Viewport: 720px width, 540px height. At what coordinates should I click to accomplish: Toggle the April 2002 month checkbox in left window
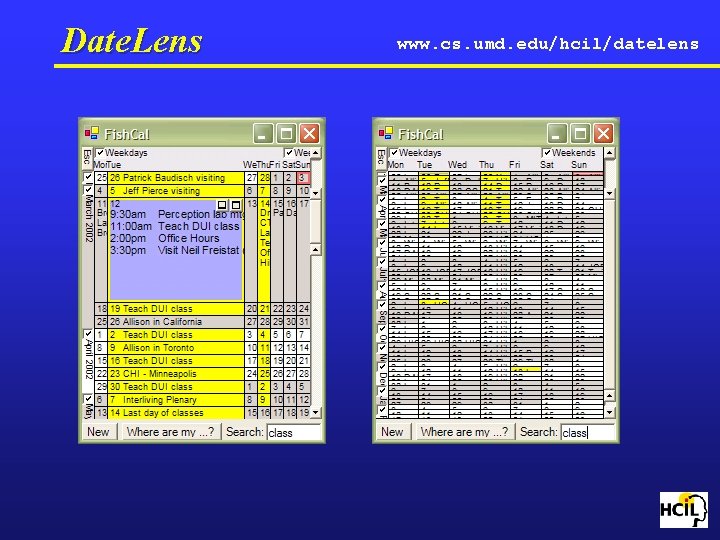point(88,334)
